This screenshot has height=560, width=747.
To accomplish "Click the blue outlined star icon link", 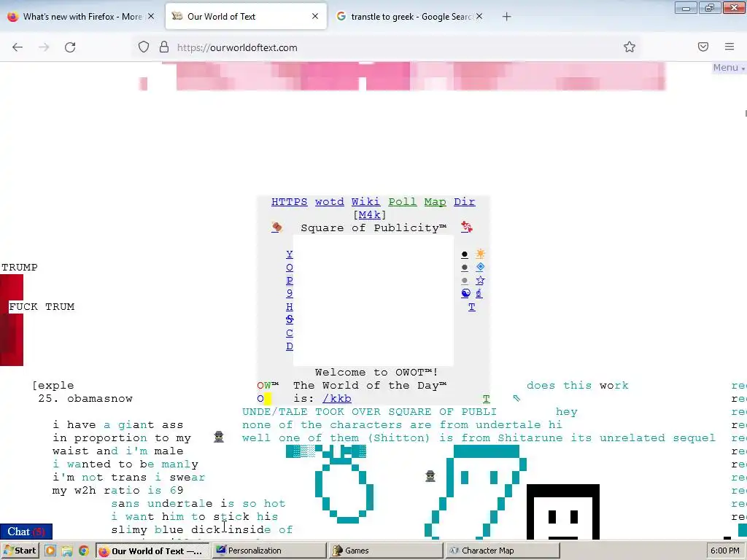I will [480, 280].
